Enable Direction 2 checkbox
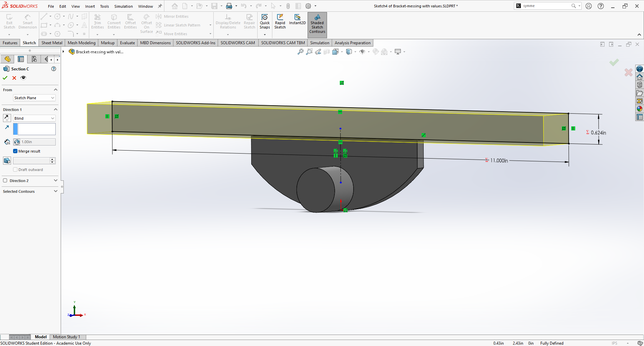This screenshot has width=644, height=346. tap(5, 180)
